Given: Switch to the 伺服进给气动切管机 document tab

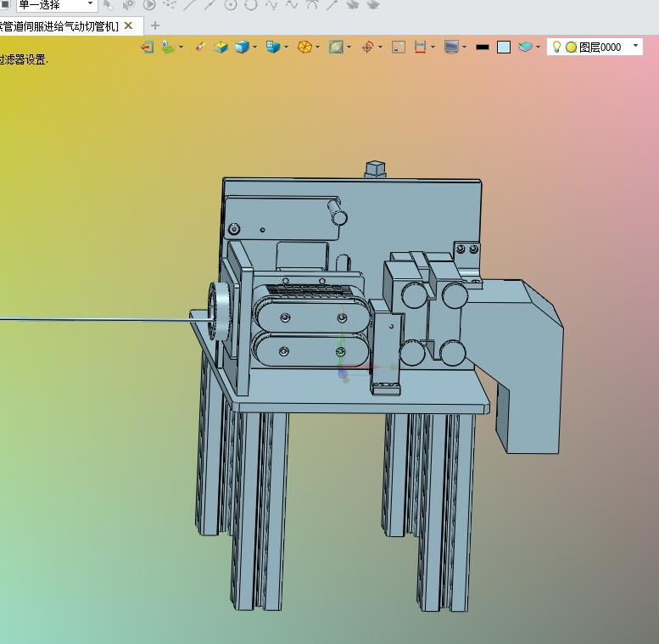Looking at the screenshot, I should click(x=59, y=26).
